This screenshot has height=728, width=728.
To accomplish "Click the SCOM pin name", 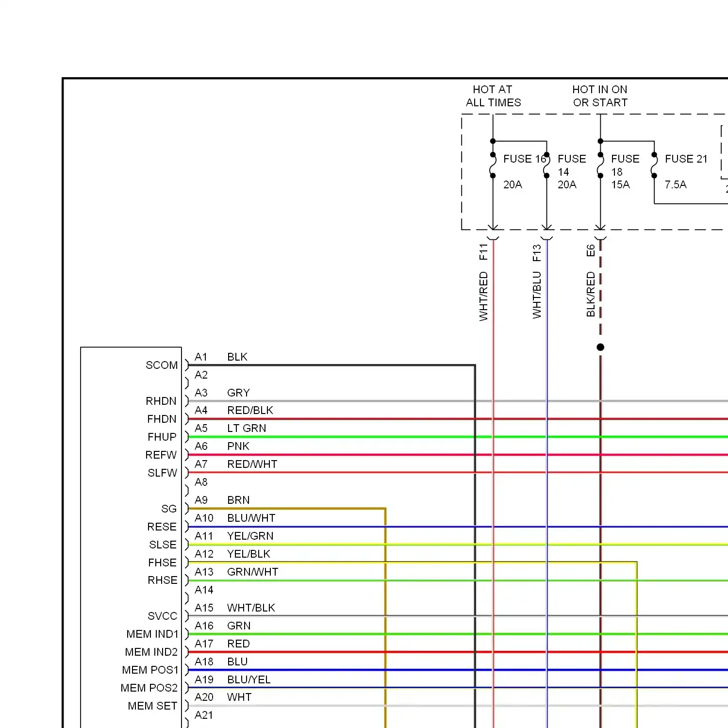I will tap(162, 365).
